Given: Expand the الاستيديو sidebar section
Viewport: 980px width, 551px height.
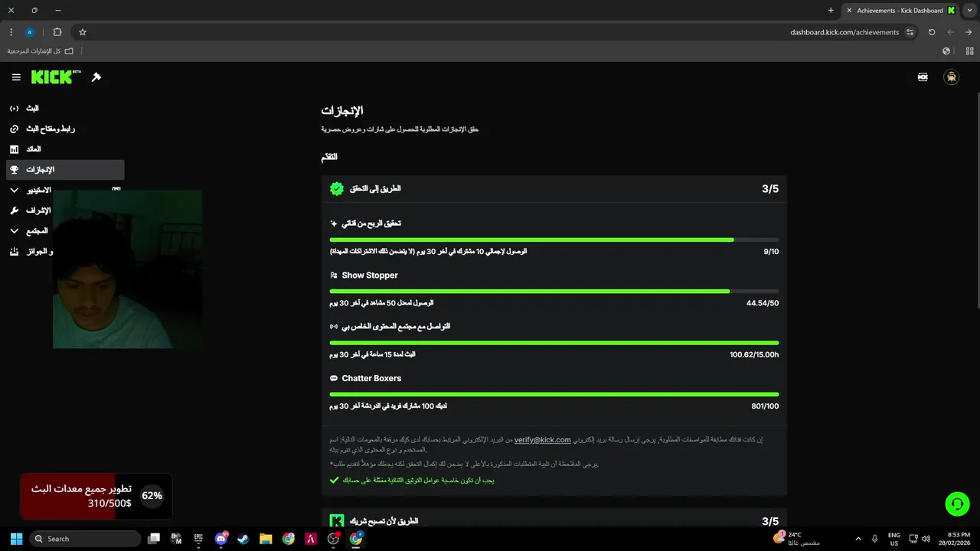Looking at the screenshot, I should click(x=15, y=190).
